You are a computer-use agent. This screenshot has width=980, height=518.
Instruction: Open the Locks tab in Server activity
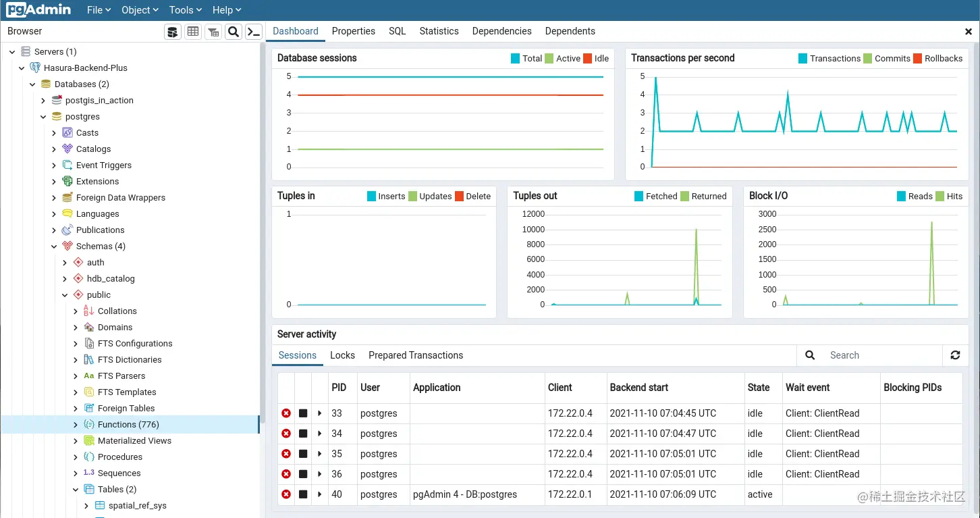342,355
